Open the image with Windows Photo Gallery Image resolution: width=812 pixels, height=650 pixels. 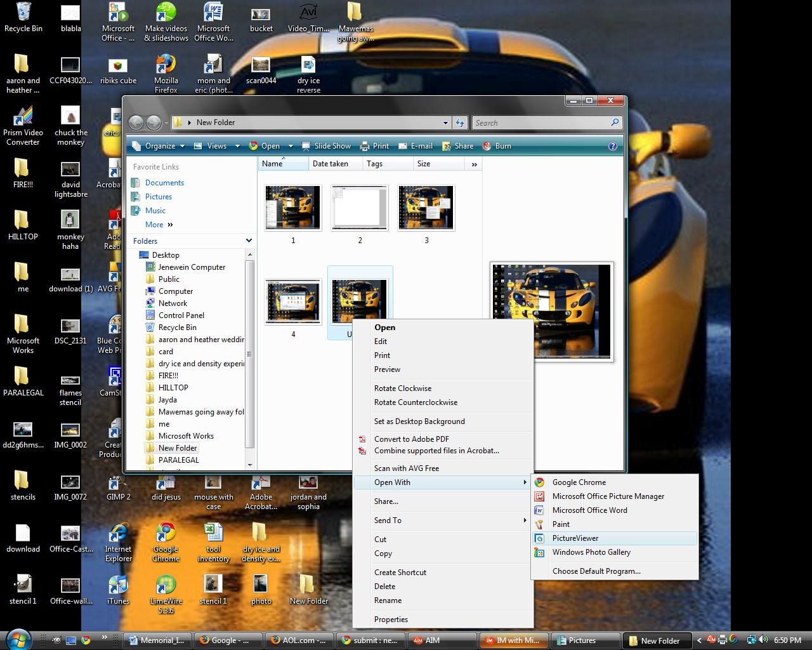pyautogui.click(x=591, y=552)
